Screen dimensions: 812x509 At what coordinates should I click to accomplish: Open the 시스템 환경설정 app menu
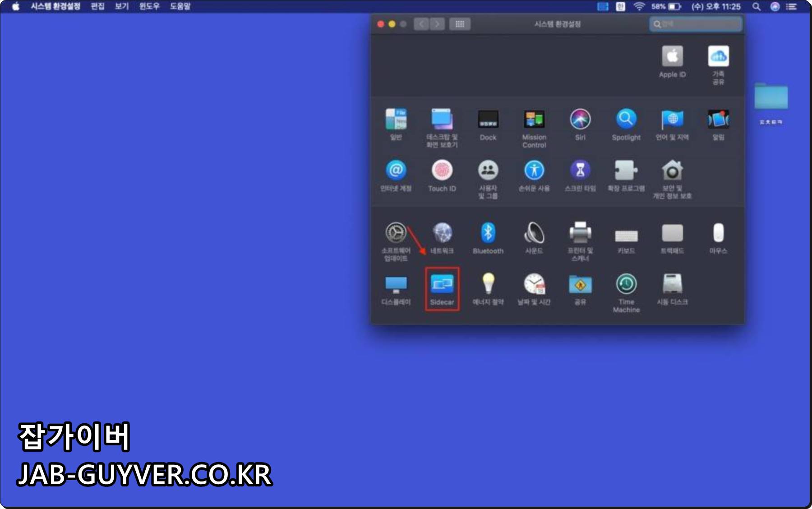tap(55, 6)
